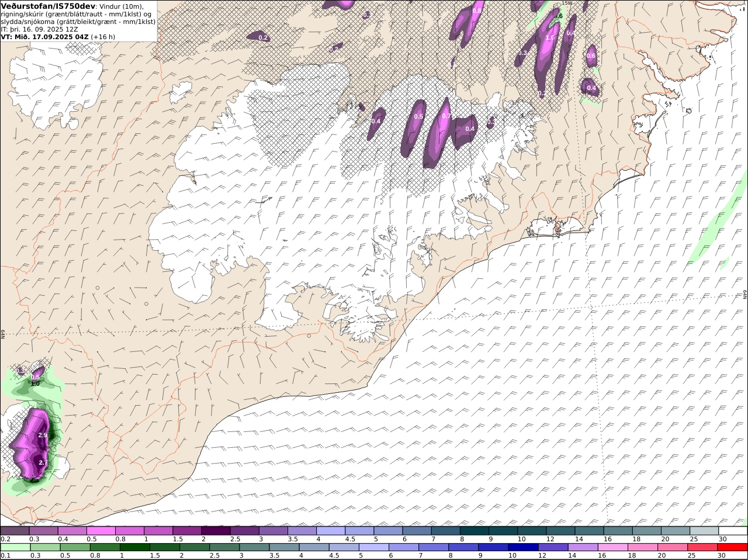Pick lower legend pink swatch 18 to 20
Viewport: 748px width, 560px height.
[x=643, y=547]
